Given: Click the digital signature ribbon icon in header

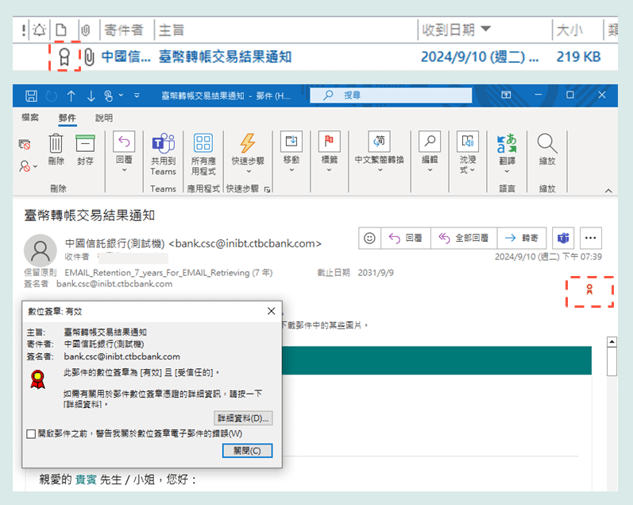Looking at the screenshot, I should (589, 289).
